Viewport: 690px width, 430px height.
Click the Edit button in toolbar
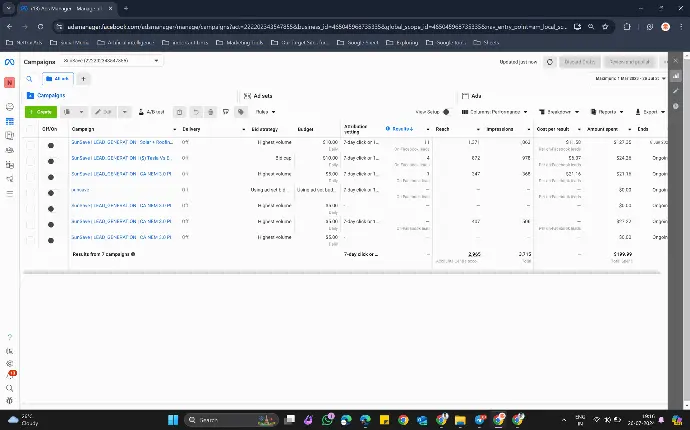tap(104, 112)
